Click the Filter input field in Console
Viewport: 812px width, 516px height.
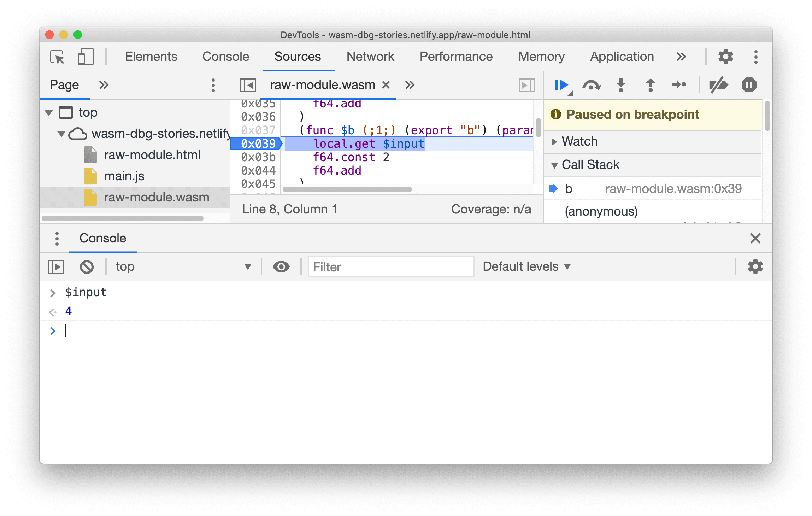[x=390, y=267]
